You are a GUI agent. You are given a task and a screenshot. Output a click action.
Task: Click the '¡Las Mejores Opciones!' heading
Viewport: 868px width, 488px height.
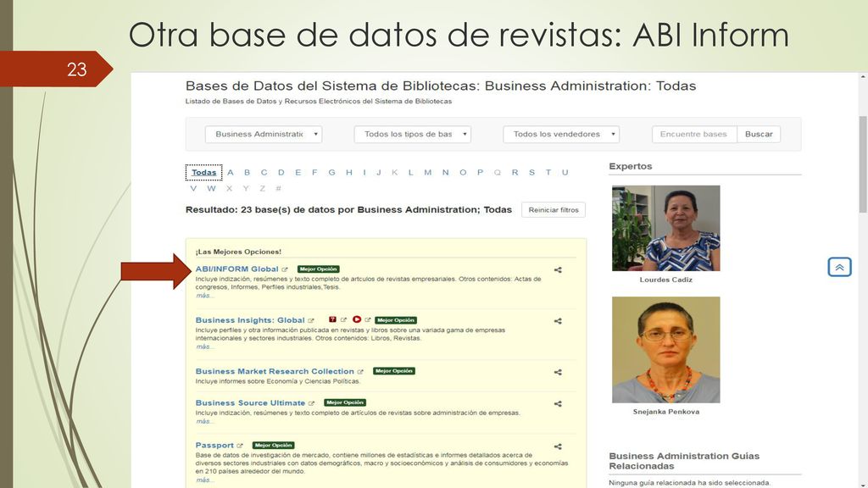(238, 252)
